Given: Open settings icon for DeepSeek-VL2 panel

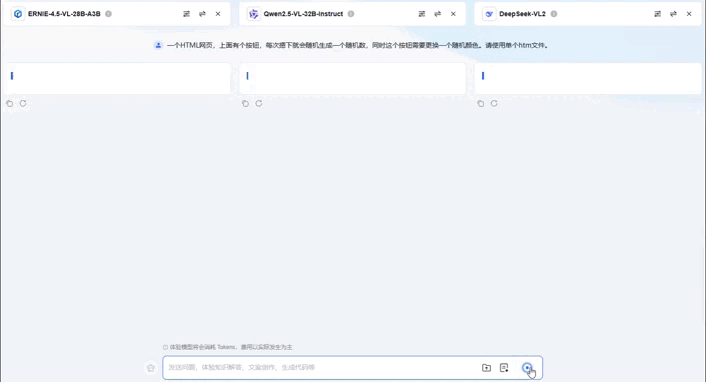Looking at the screenshot, I should pyautogui.click(x=657, y=14).
